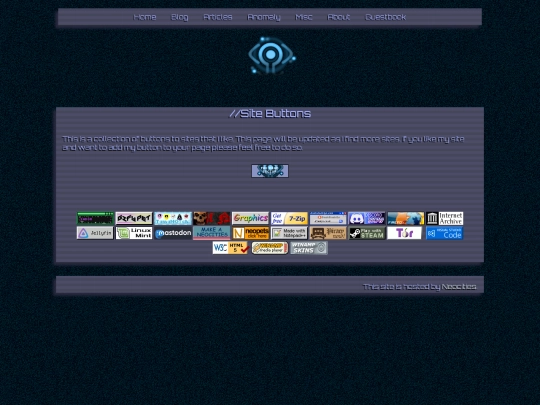
Task: Click the Jellyfin button
Action: point(95,233)
